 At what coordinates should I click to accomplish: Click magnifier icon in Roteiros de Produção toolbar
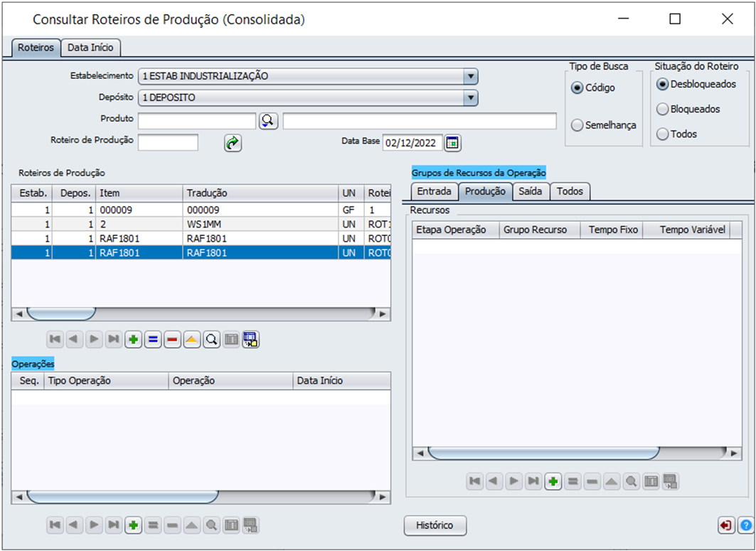211,340
